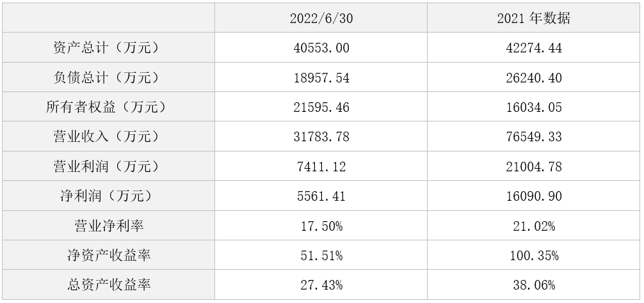Select the 7411.12 operating profit cell
The width and height of the screenshot is (644, 303).
pyautogui.click(x=321, y=166)
